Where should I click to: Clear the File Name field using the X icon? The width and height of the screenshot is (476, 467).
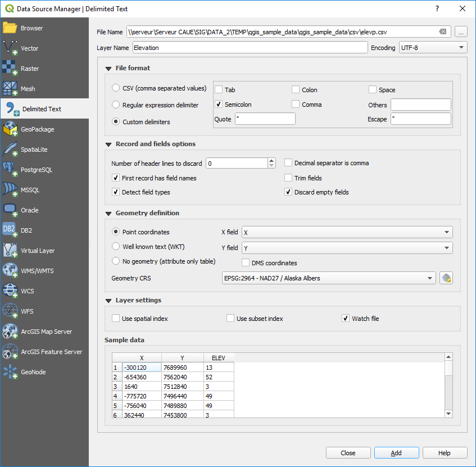coord(443,32)
